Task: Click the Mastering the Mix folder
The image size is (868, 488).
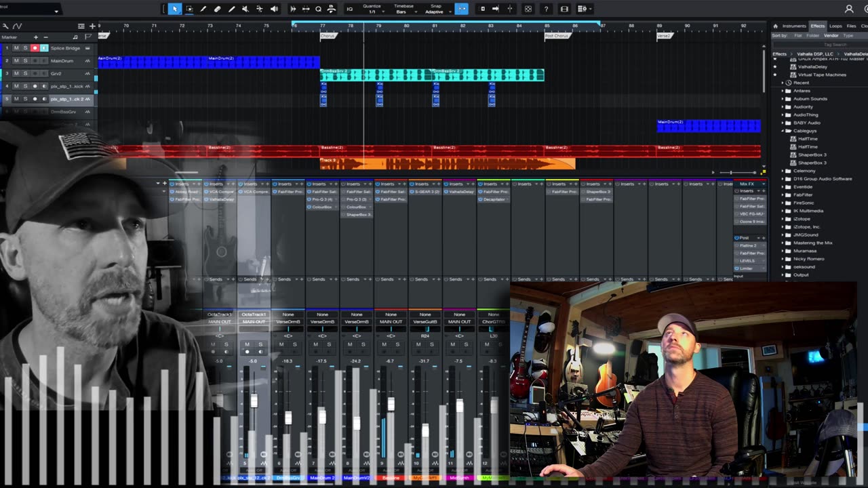Action: pos(813,243)
